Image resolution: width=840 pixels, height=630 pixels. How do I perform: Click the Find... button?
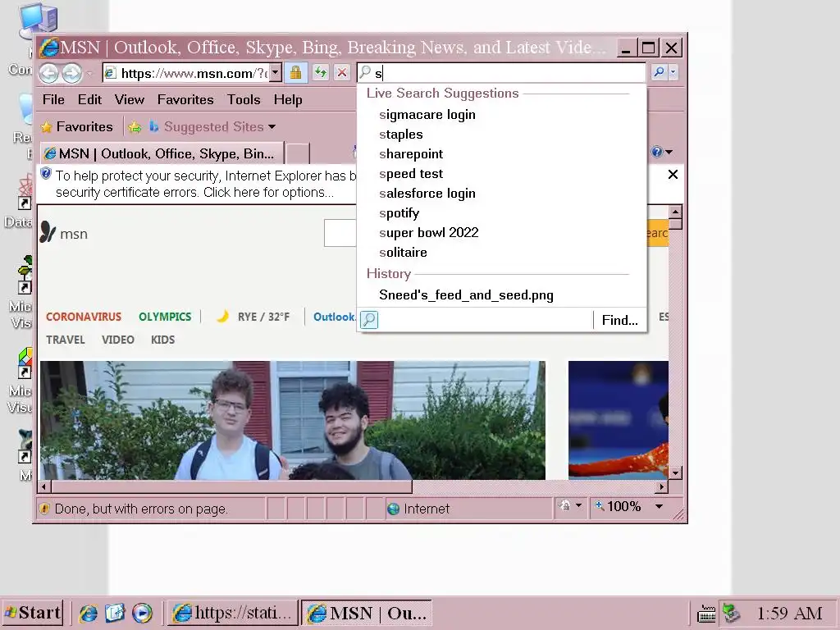(x=620, y=321)
